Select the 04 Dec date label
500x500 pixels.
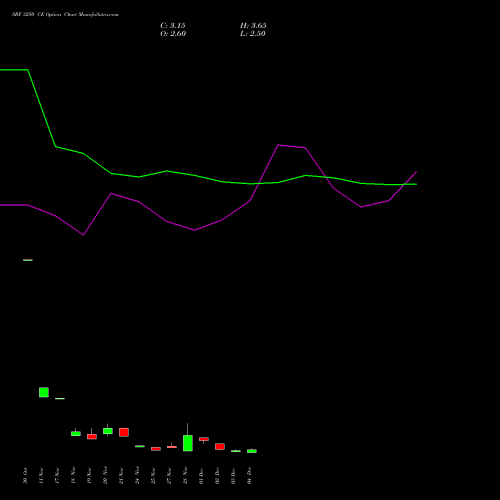pyautogui.click(x=249, y=476)
